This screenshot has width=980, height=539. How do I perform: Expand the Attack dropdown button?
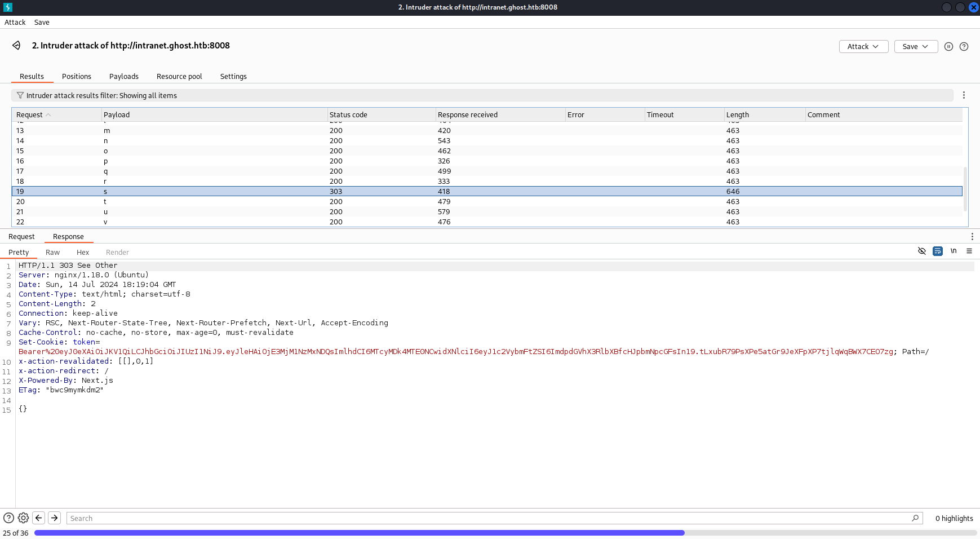(863, 47)
